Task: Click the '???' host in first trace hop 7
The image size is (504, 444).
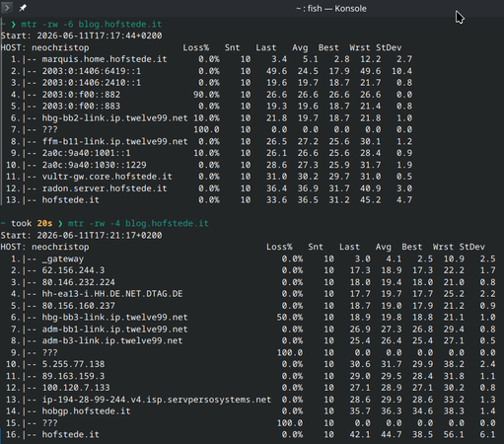Action: [49, 129]
